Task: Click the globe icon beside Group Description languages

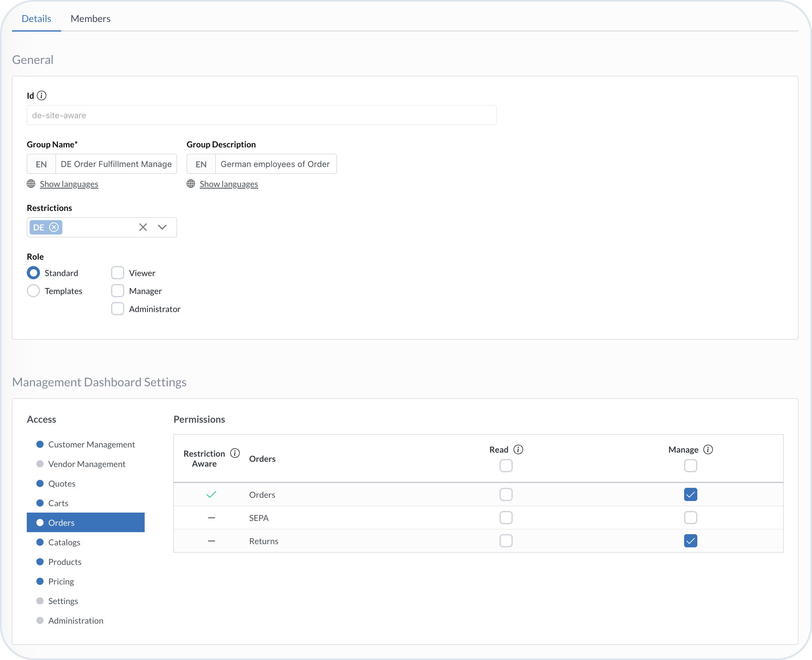Action: [x=191, y=184]
